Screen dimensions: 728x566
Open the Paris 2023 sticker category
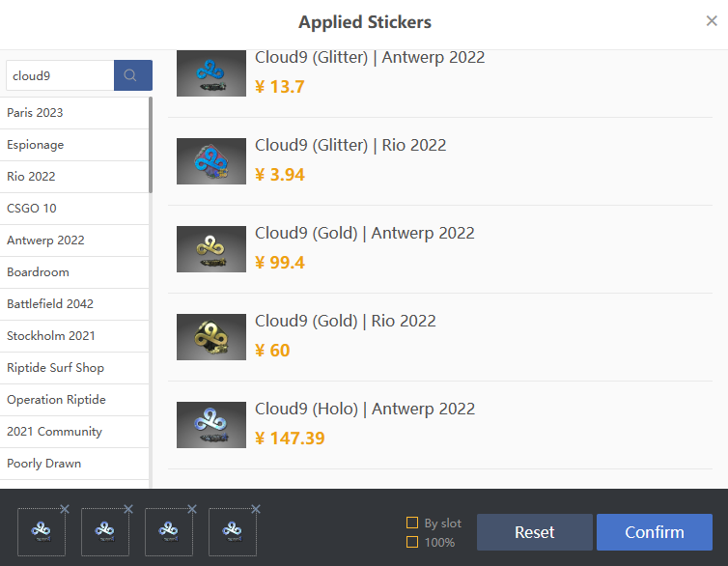point(35,113)
